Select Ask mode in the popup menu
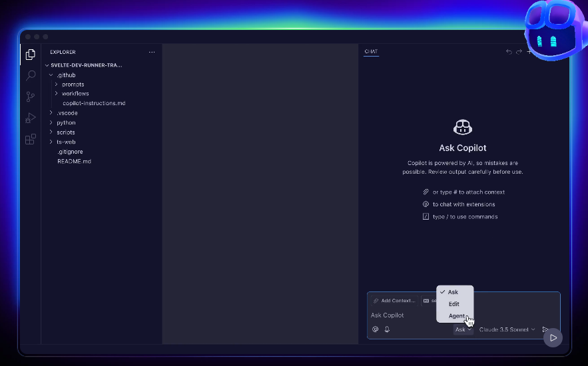The width and height of the screenshot is (588, 366). [455, 292]
